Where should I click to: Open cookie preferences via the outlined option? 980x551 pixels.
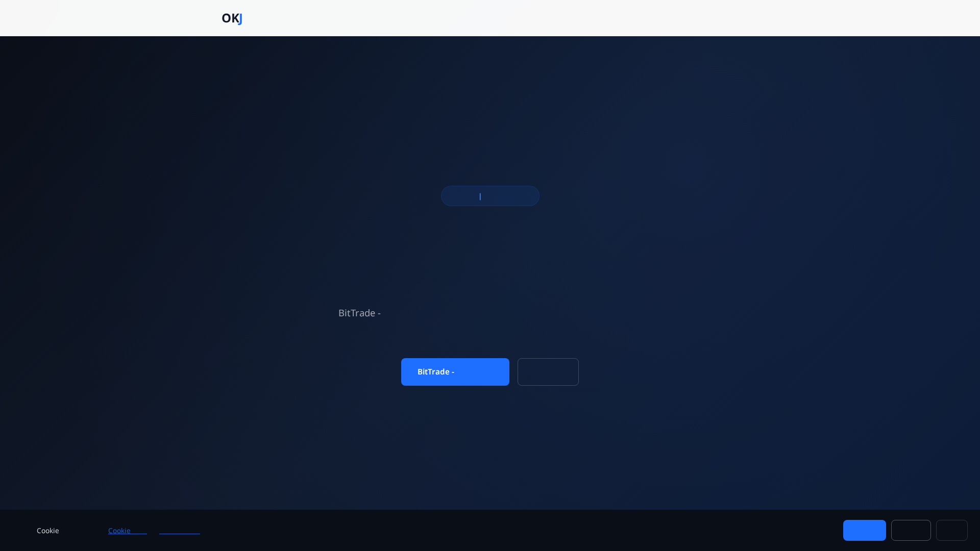tap(911, 530)
